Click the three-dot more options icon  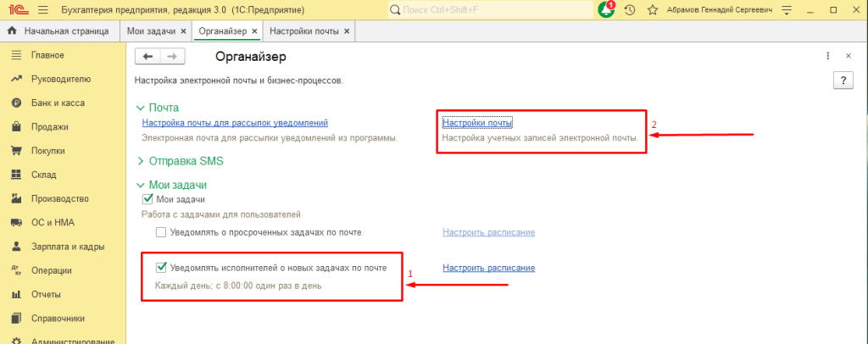827,56
